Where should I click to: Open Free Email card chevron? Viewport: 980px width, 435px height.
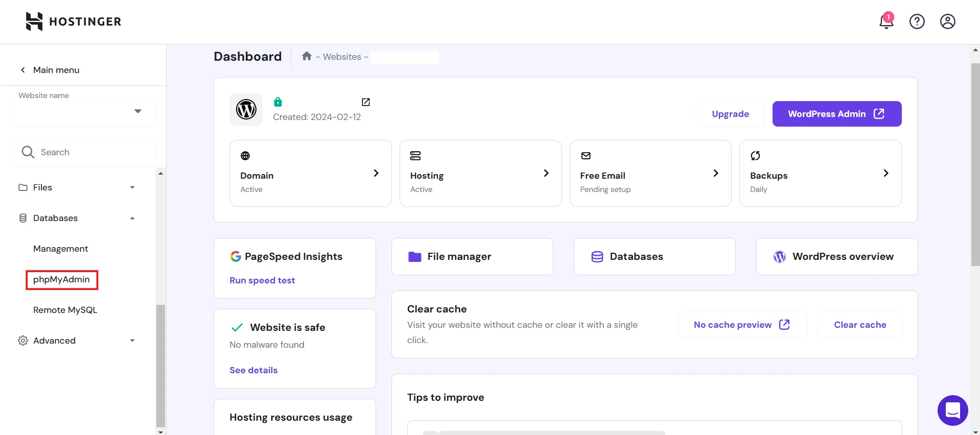pyautogui.click(x=716, y=173)
